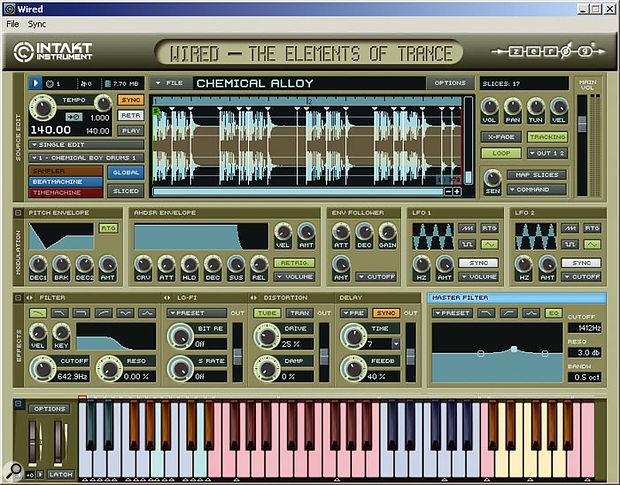
Task: Click the OPTIONS button beside Chemical Alloy
Action: coord(450,83)
